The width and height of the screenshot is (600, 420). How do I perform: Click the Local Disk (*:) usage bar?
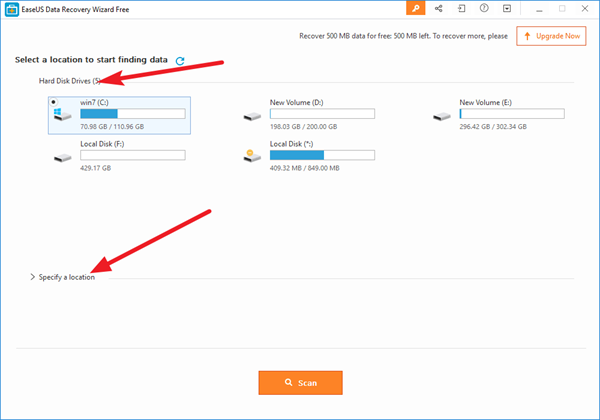pyautogui.click(x=322, y=155)
